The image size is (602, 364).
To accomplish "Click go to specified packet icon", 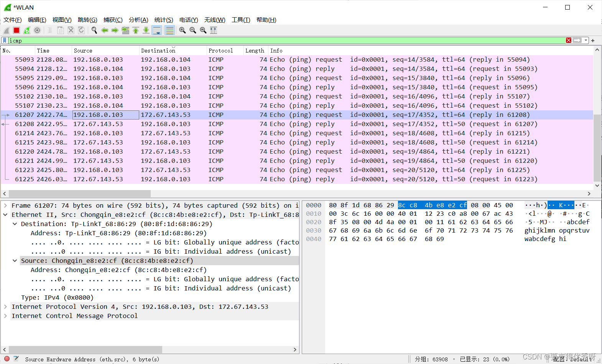I will [125, 30].
